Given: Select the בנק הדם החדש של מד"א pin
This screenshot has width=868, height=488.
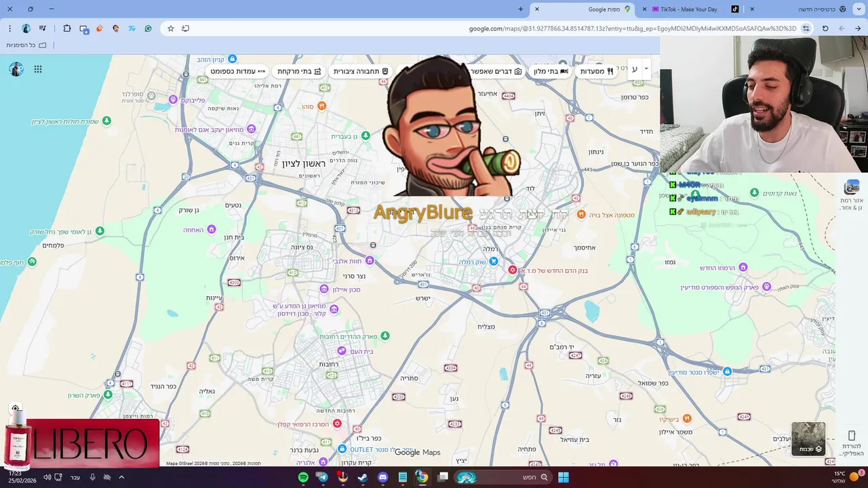Looking at the screenshot, I should click(513, 270).
